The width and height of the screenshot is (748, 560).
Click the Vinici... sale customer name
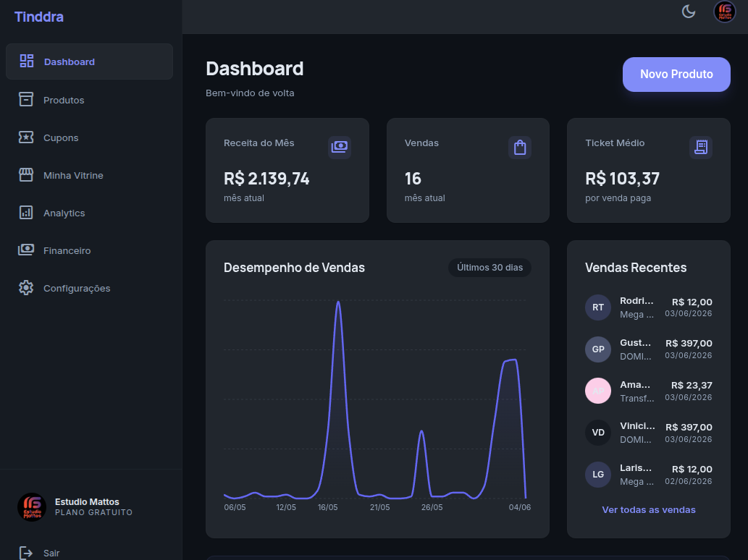pos(637,426)
